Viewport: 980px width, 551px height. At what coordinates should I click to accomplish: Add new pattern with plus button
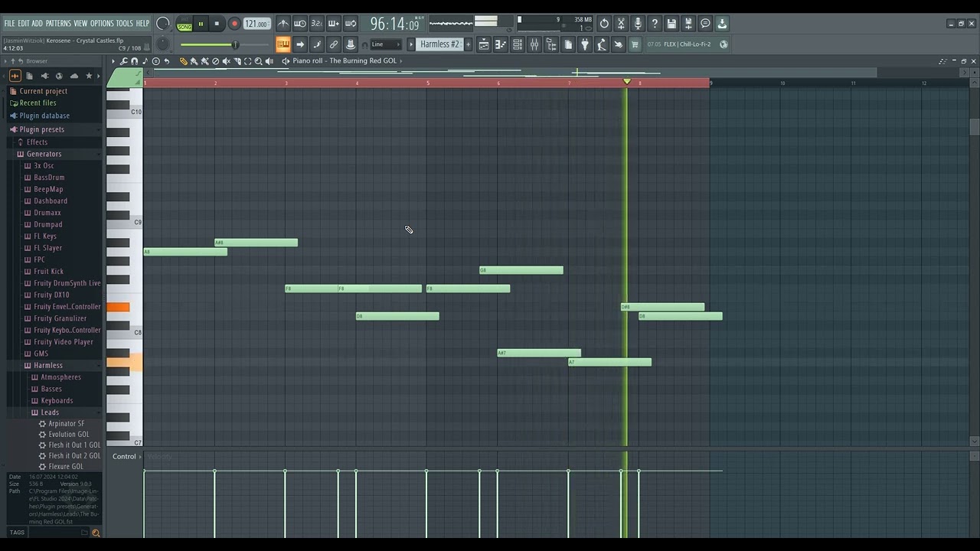click(468, 44)
